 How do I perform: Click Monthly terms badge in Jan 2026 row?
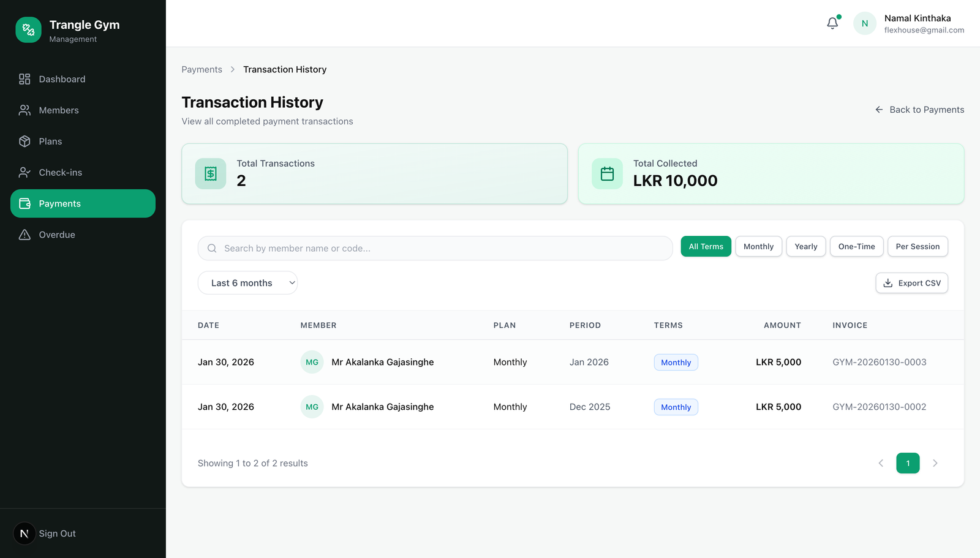[x=676, y=363]
